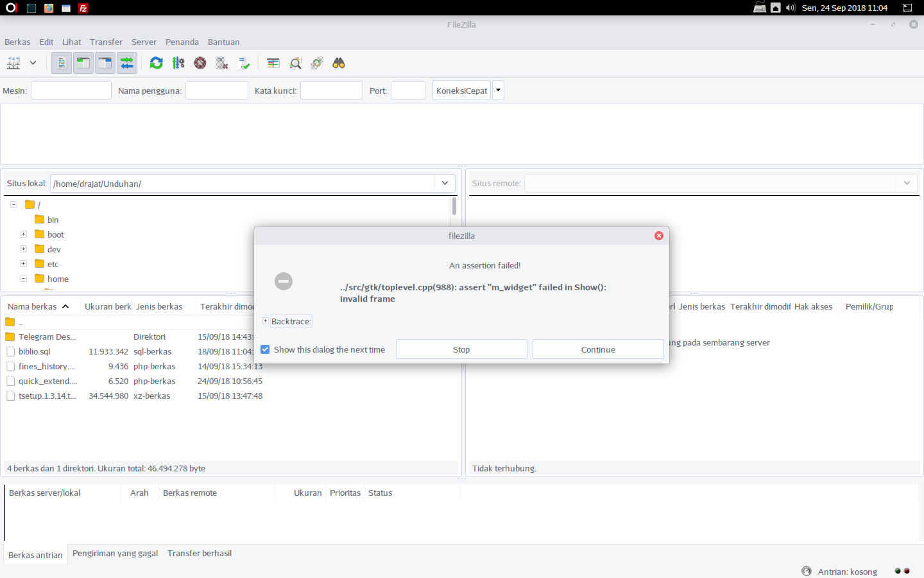
Task: Toggle synchronized browsing icon
Action: pos(317,63)
